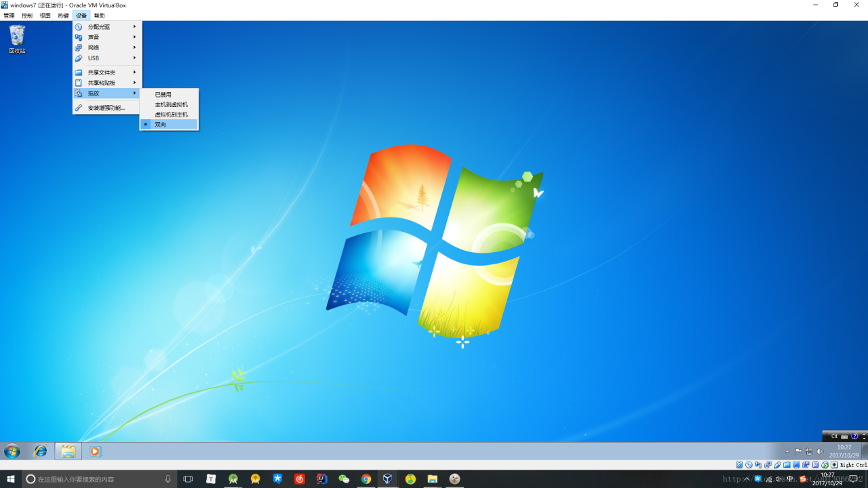Image resolution: width=868 pixels, height=488 pixels.
Task: Click the network adapter status bar icon
Action: point(768,465)
